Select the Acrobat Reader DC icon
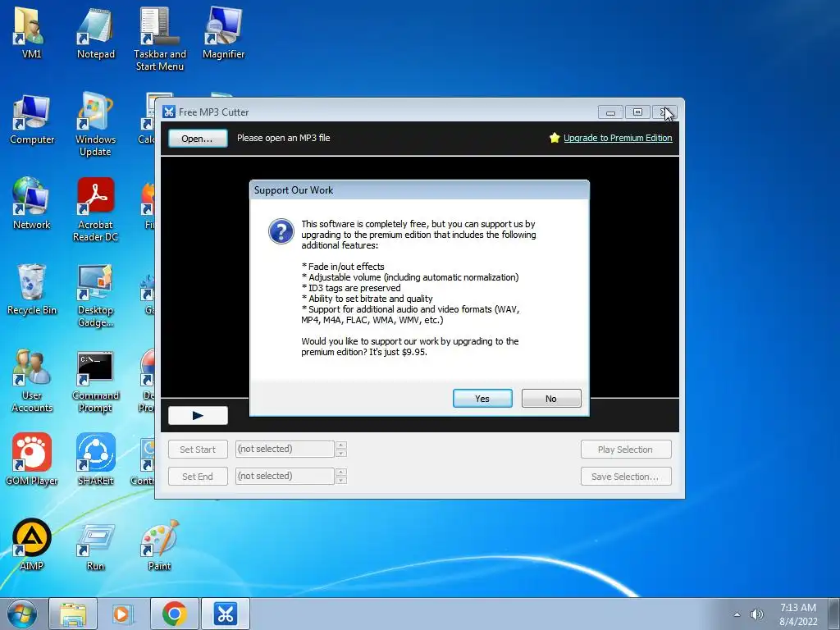 [95, 210]
